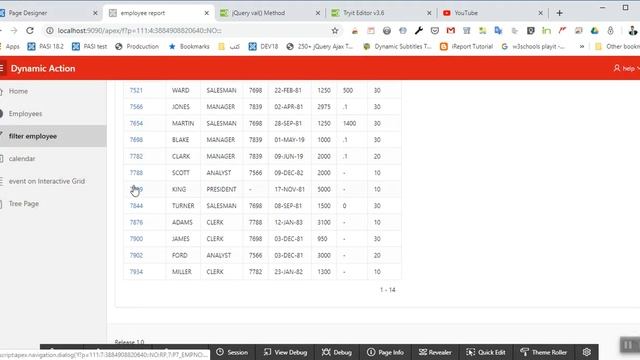This screenshot has height=360, width=640.
Task: Open employee number 7698 link
Action: pos(136,140)
